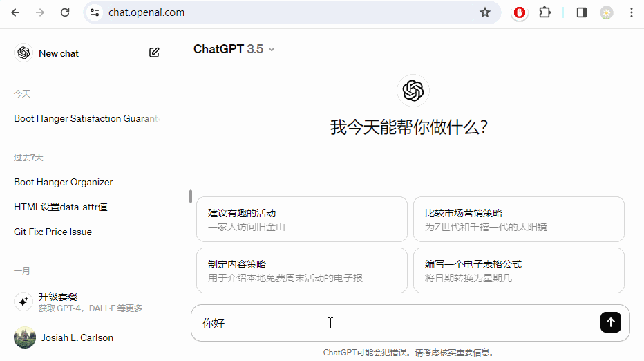Send the message with the arrow button

610,322
